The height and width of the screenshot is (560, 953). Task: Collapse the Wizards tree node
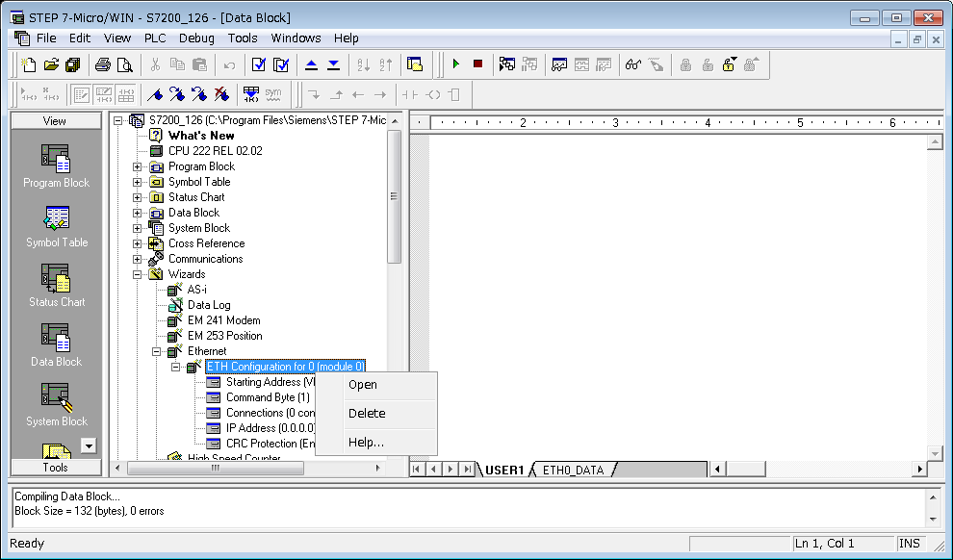pyautogui.click(x=137, y=274)
